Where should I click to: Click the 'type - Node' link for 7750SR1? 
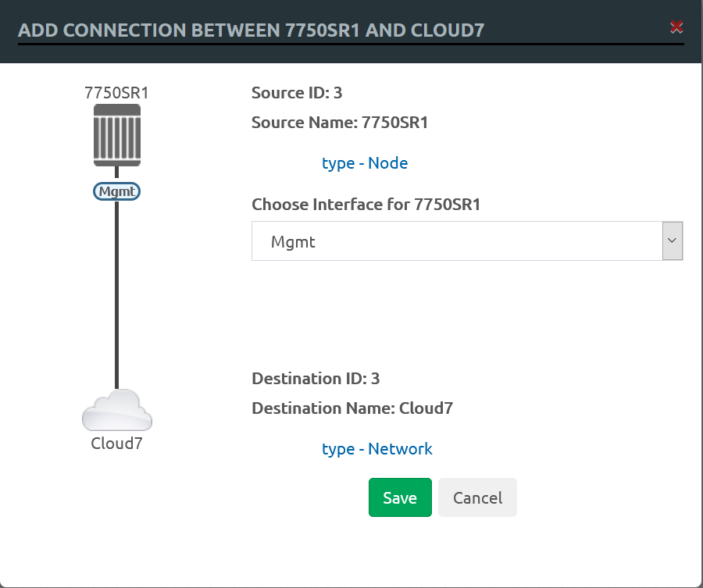click(365, 163)
